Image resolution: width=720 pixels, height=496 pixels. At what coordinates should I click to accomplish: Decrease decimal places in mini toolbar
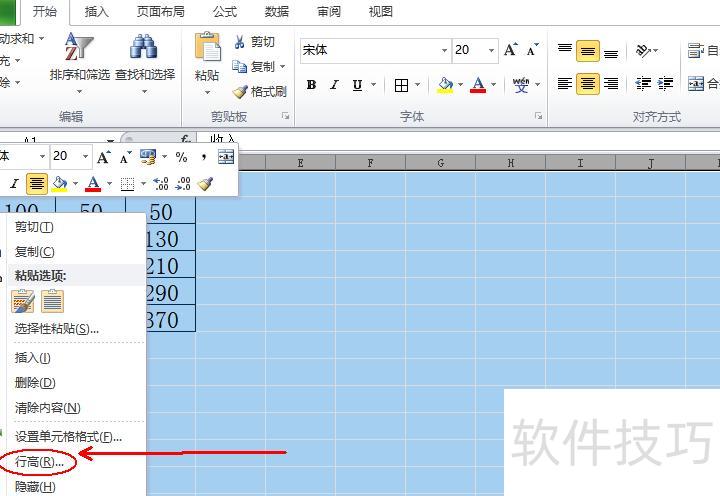click(183, 184)
